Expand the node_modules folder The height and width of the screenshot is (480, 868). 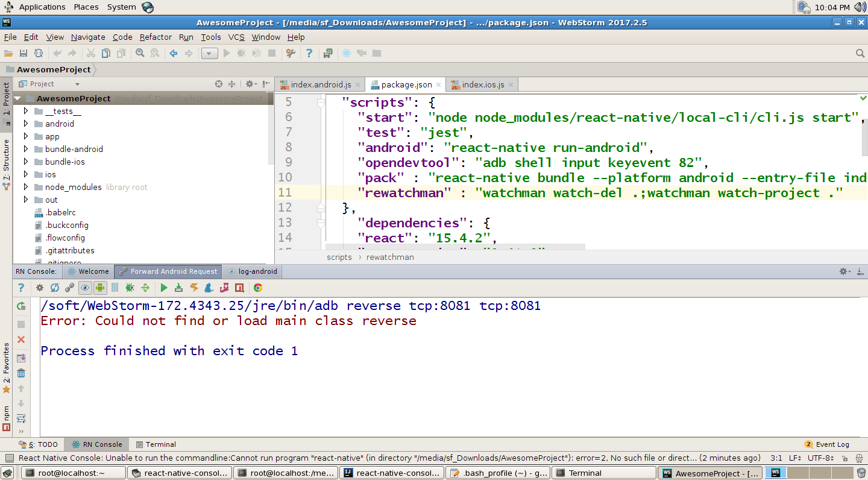pos(25,187)
